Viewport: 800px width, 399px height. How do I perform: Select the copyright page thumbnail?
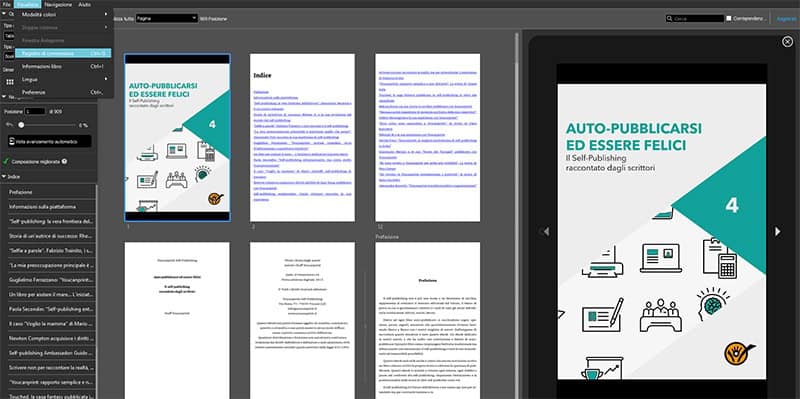(302, 320)
